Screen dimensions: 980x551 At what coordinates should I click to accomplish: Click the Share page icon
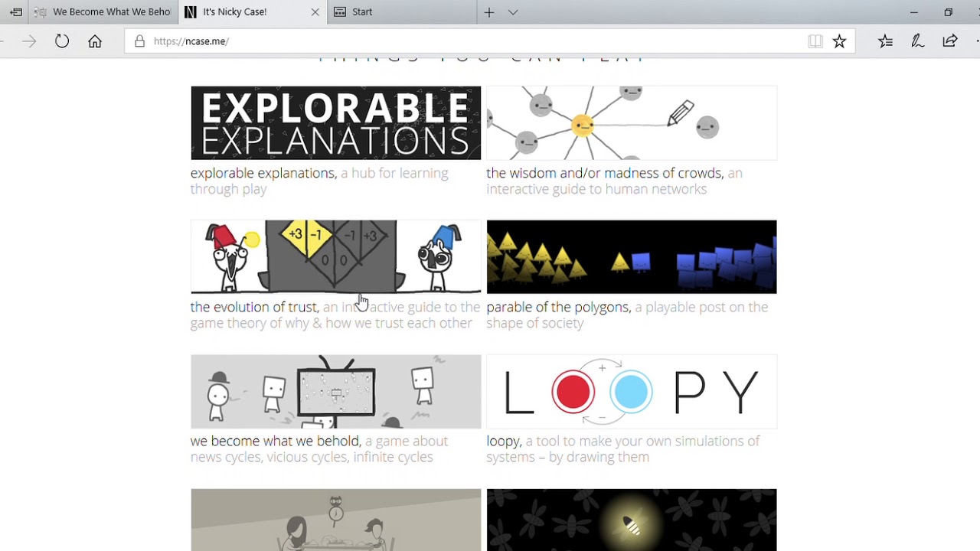(950, 41)
